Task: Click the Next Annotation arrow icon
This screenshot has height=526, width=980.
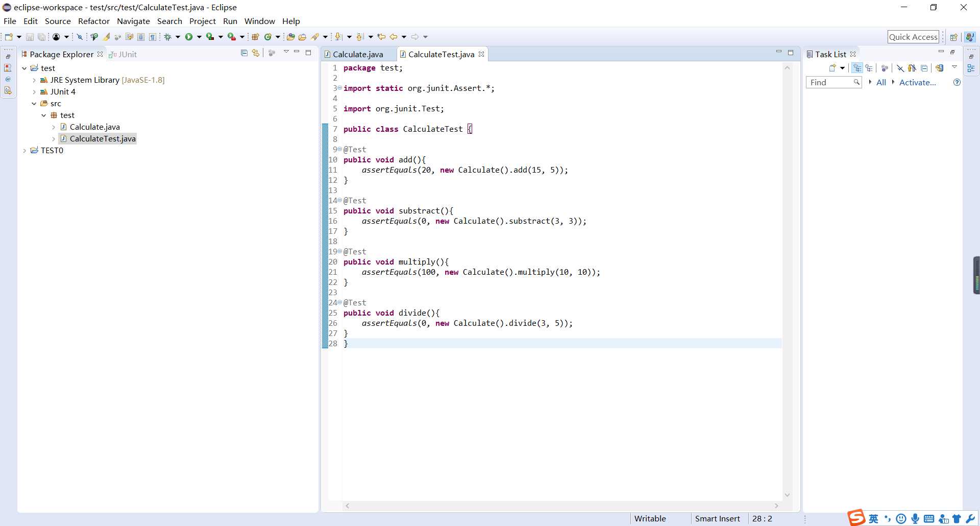Action: tap(338, 37)
